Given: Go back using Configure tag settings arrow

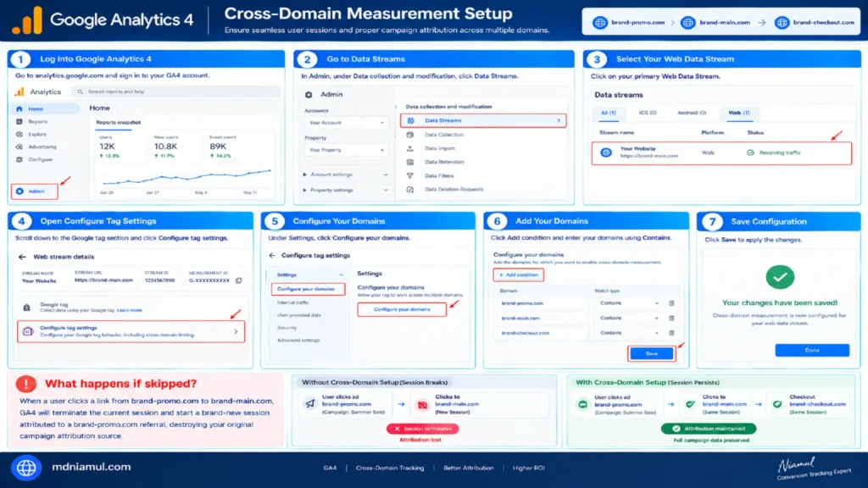Looking at the screenshot, I should [x=272, y=256].
